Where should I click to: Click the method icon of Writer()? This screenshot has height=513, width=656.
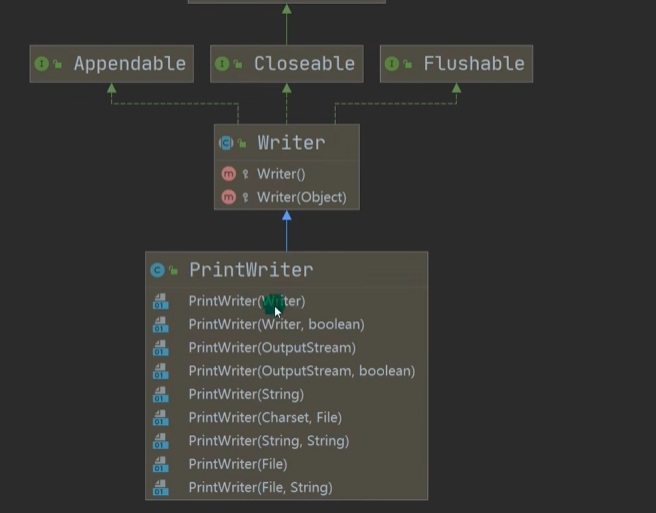pyautogui.click(x=228, y=174)
